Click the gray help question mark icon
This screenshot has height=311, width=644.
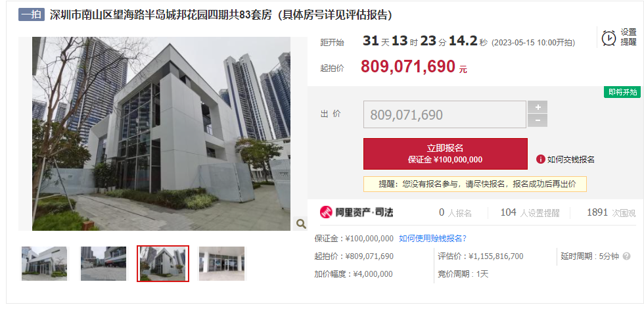[x=626, y=256]
